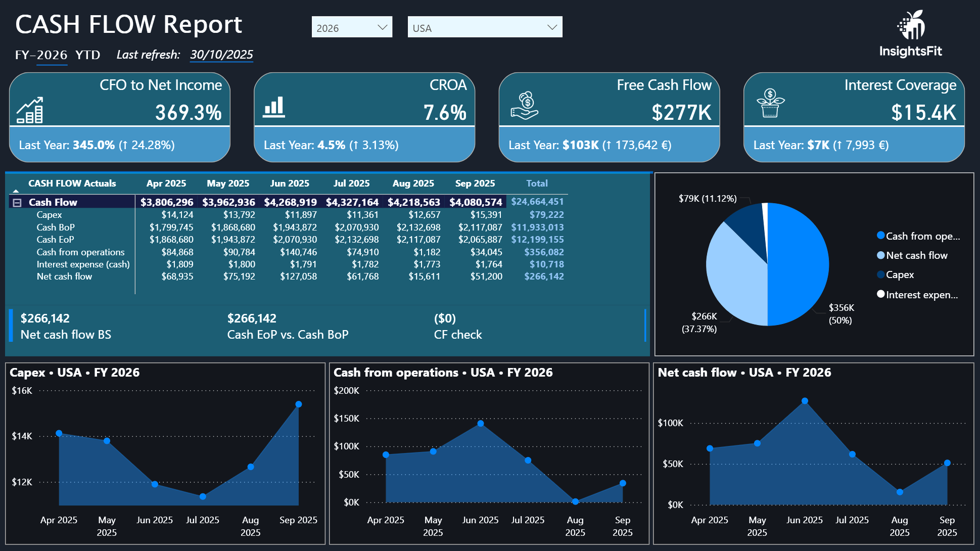Click the money plant Interest Coverage icon

(x=770, y=103)
